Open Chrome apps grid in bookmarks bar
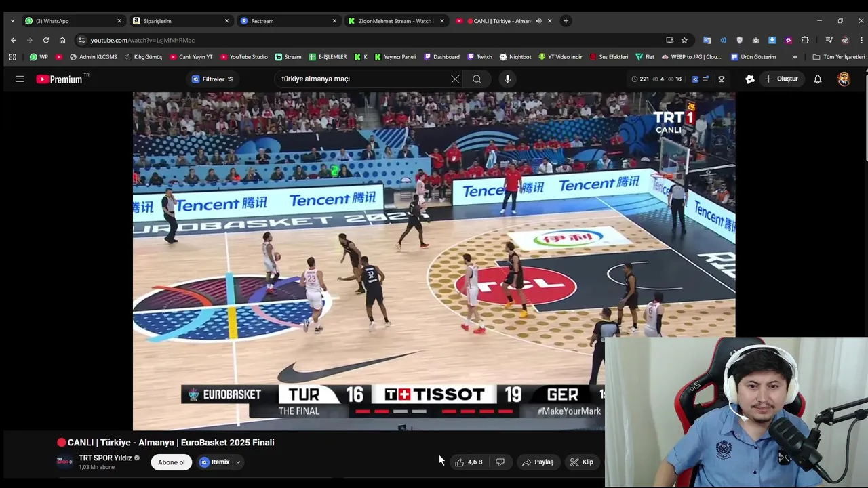This screenshot has width=868, height=488. pos(12,57)
